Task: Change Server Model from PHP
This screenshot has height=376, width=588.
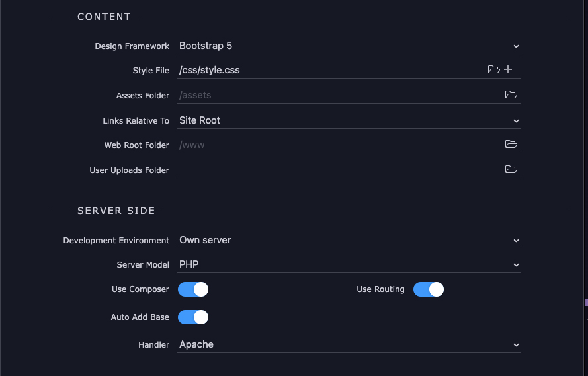Action: tap(349, 264)
